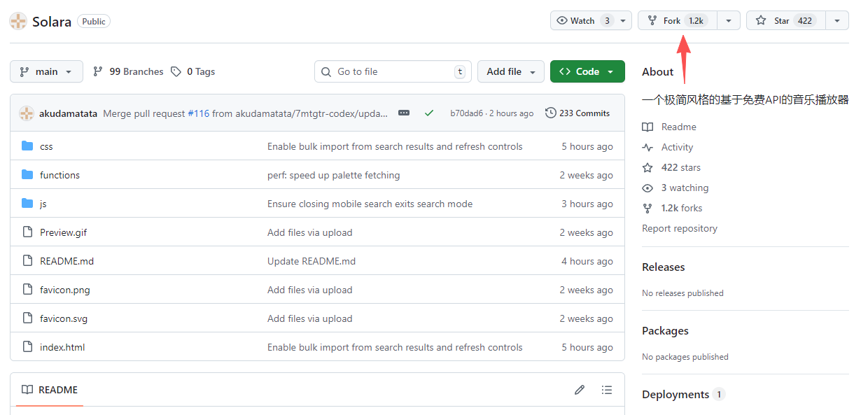This screenshot has height=415, width=868.
Task: Open the 233 Commits history
Action: [x=577, y=113]
